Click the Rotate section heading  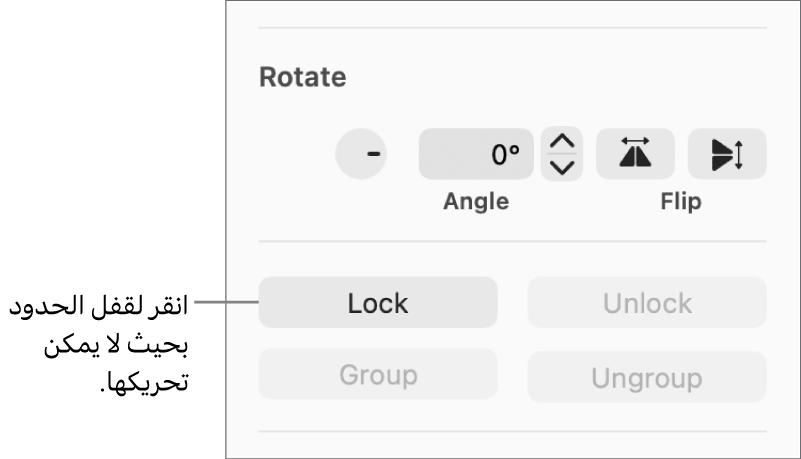[x=303, y=77]
